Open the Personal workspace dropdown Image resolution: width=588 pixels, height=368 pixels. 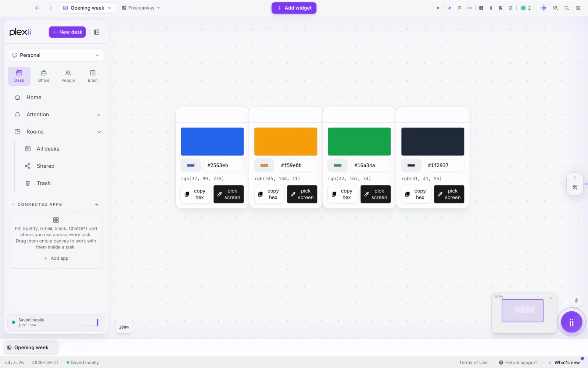(x=56, y=55)
